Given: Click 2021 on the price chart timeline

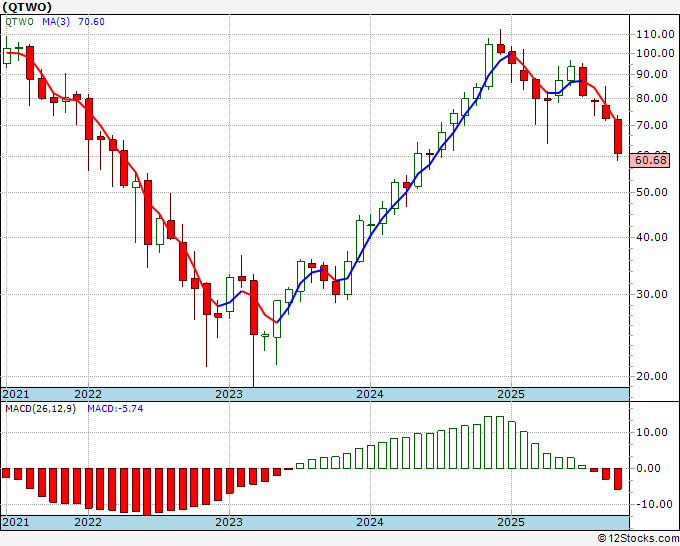Looking at the screenshot, I should point(16,394).
